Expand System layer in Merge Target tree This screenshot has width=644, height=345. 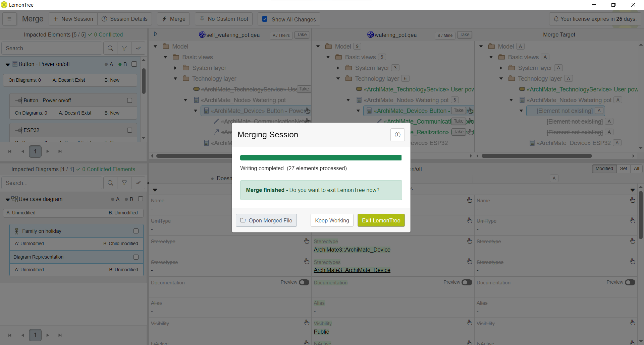[501, 68]
